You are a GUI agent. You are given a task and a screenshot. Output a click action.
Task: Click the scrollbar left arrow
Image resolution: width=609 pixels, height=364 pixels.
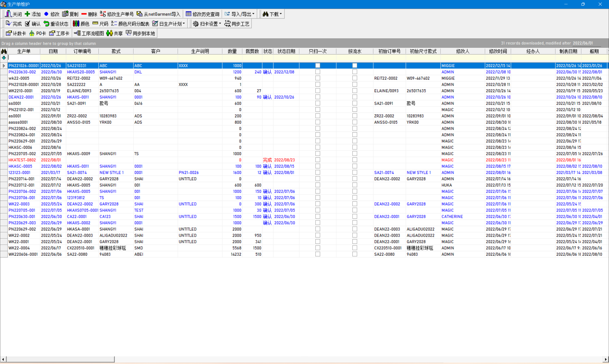click(3, 359)
